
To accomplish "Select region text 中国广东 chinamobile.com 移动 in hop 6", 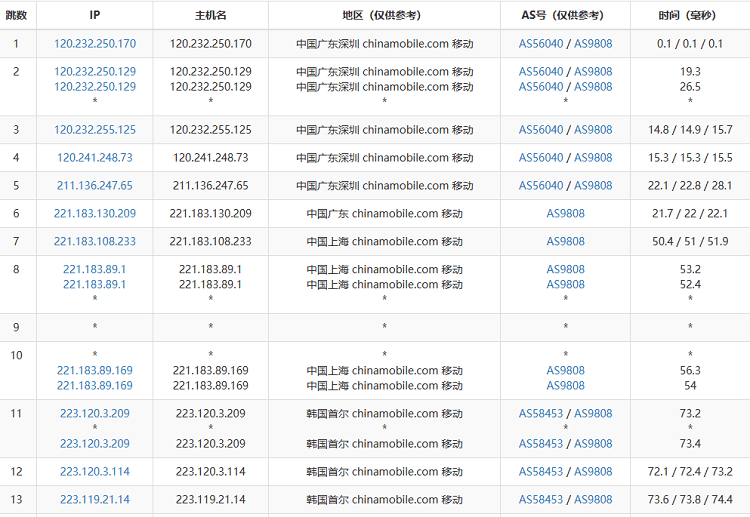I will (x=384, y=213).
